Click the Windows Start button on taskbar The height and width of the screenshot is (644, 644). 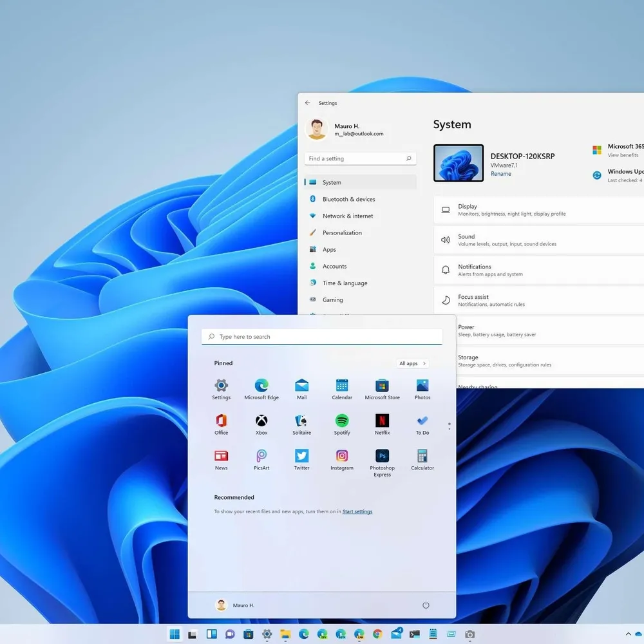175,634
